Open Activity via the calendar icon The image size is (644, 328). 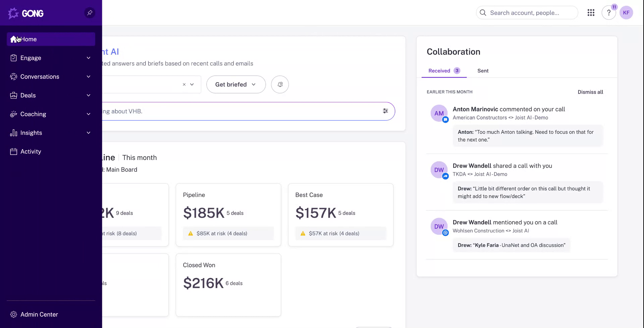[13, 151]
